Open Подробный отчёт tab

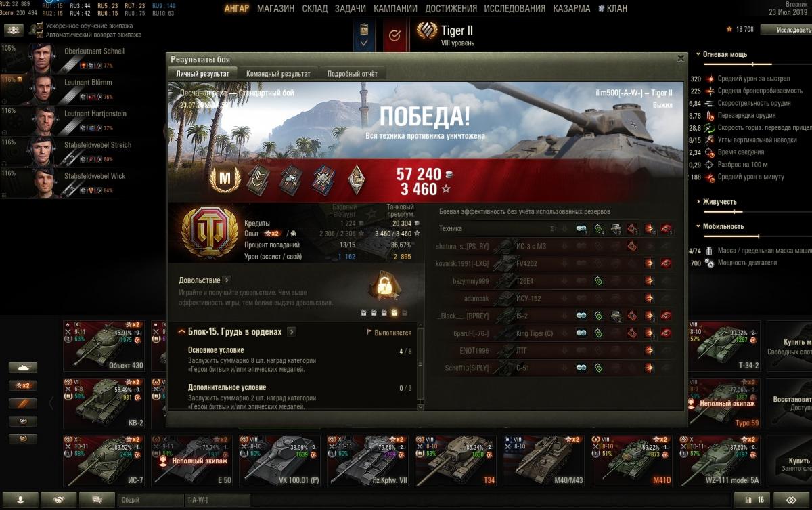click(353, 74)
